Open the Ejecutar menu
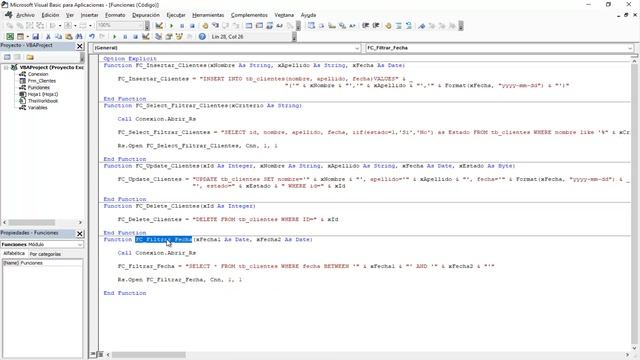This screenshot has width=640, height=360. (176, 15)
